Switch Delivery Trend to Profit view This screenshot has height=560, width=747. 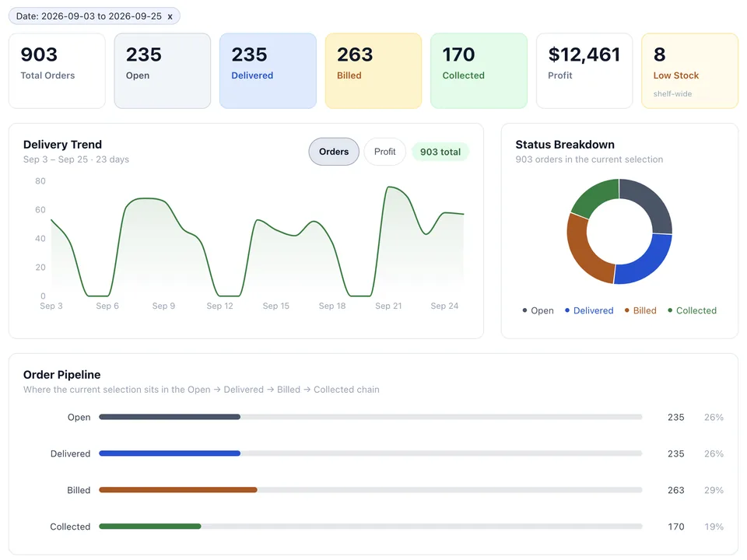[385, 152]
